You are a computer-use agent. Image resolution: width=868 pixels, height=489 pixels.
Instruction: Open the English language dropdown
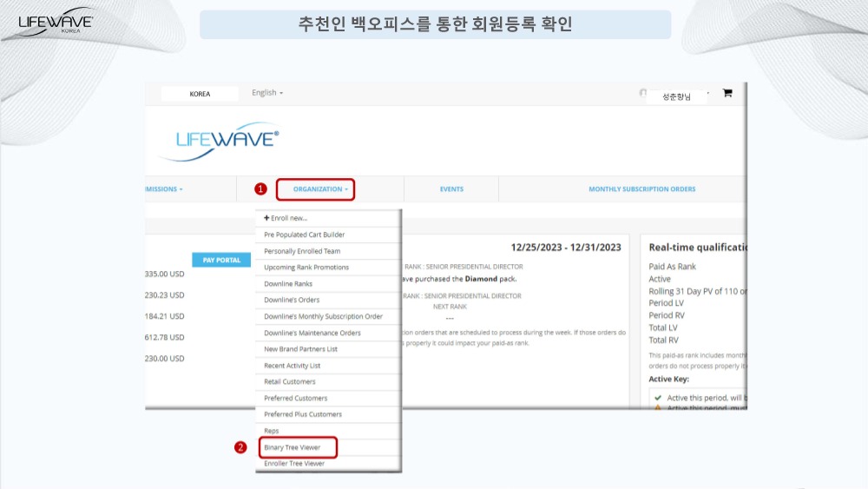[x=267, y=92]
